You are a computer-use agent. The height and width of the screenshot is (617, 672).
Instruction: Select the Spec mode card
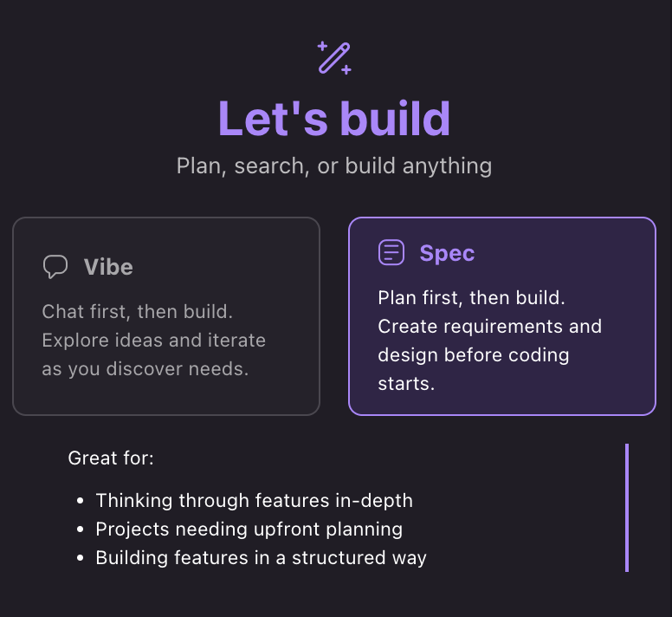pyautogui.click(x=502, y=316)
